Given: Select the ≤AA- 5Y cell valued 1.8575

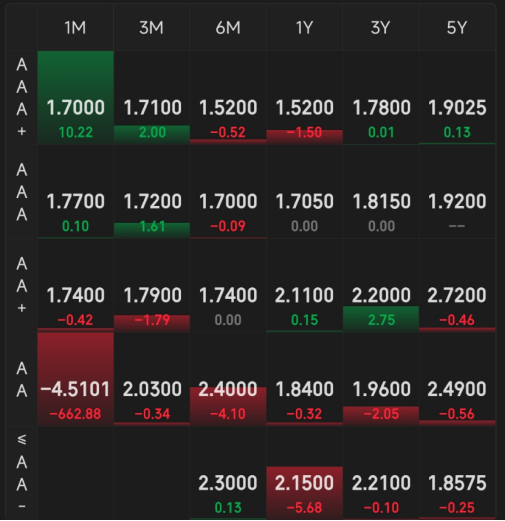Looking at the screenshot, I should click(x=457, y=473).
